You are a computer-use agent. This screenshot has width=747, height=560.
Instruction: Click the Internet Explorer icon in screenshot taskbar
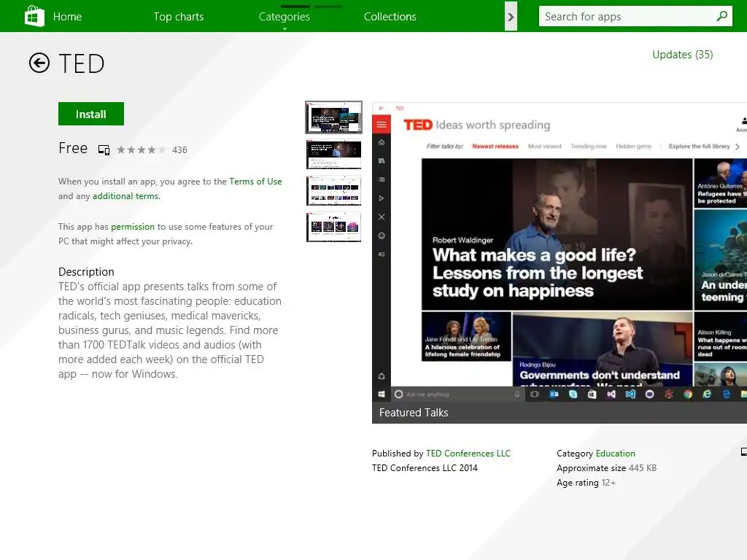706,394
